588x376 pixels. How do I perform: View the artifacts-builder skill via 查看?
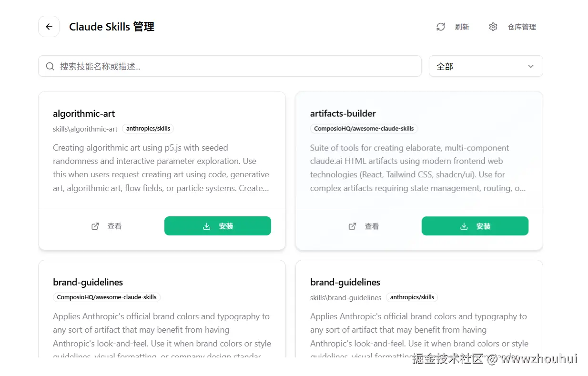(x=372, y=226)
